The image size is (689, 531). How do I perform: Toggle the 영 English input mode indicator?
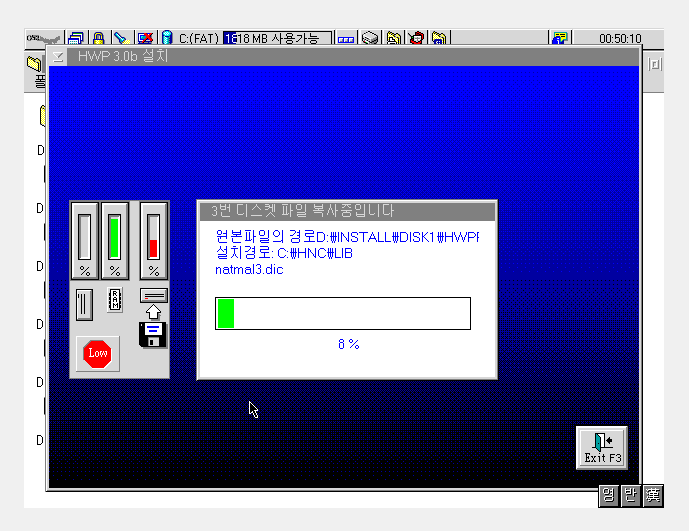[608, 495]
